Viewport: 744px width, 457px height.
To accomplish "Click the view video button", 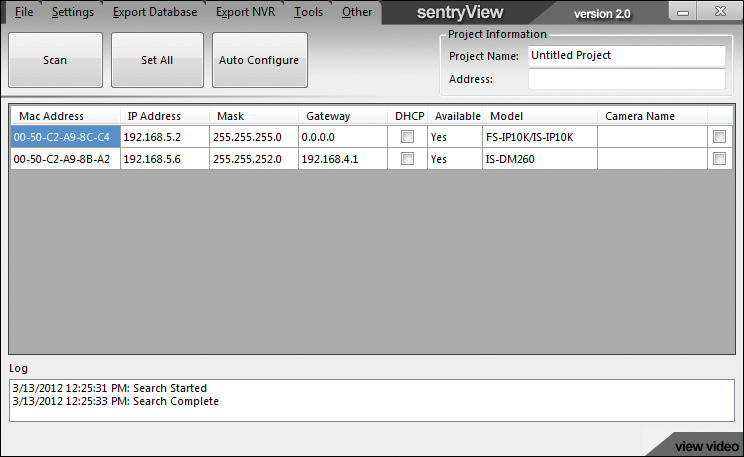I will 707,447.
